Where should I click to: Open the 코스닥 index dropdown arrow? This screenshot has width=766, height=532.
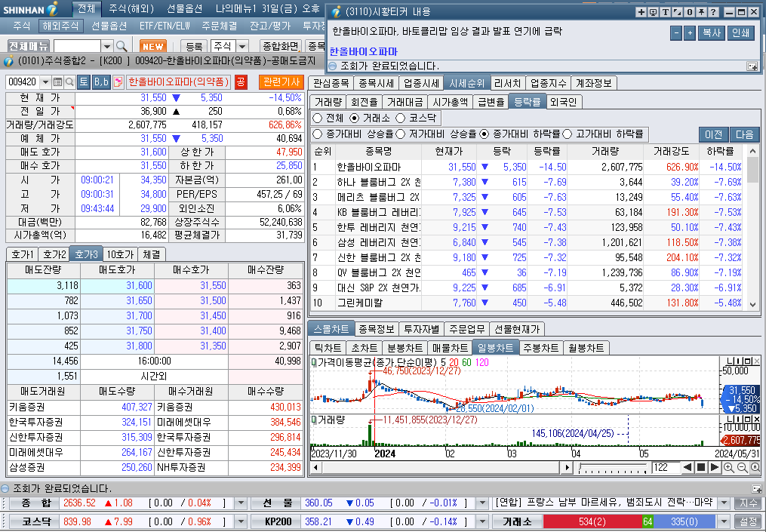240,521
